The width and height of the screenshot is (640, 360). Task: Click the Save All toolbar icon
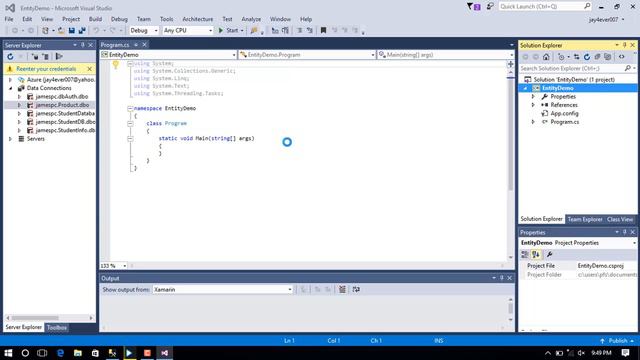coord(82,31)
